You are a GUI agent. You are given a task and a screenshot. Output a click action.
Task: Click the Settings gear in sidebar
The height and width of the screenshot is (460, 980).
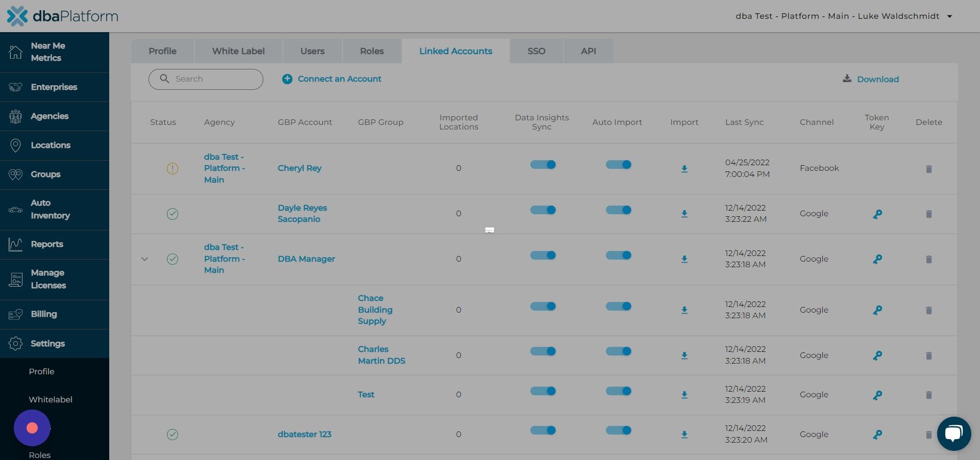16,344
